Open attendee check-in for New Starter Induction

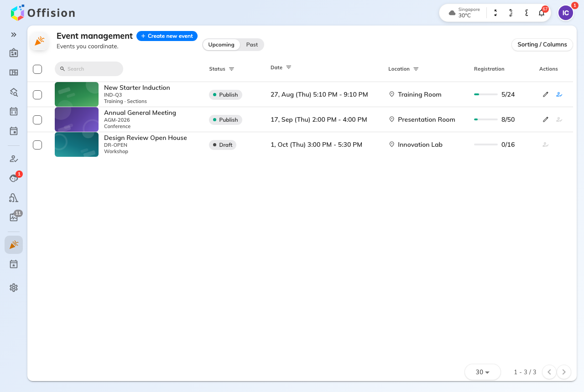pos(559,94)
